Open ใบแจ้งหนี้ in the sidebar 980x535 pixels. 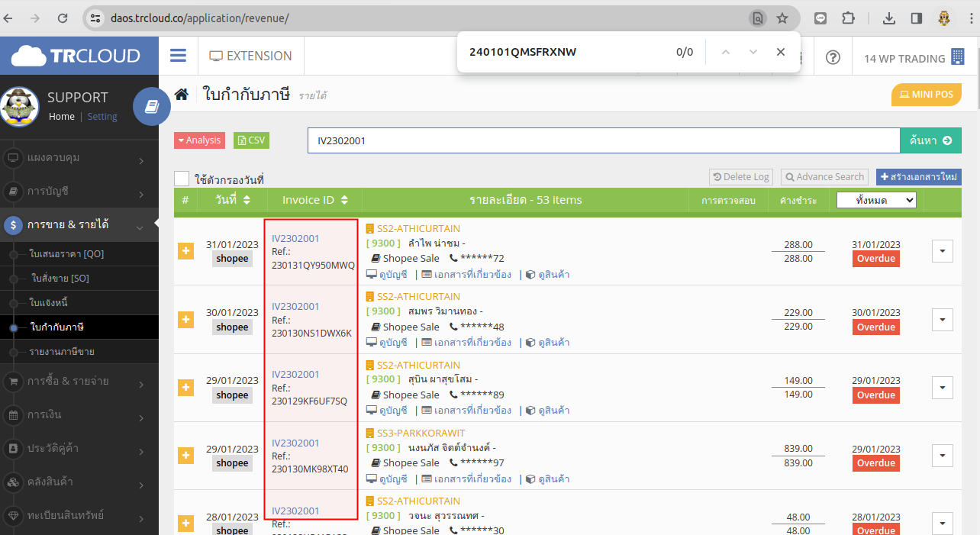pyautogui.click(x=49, y=302)
